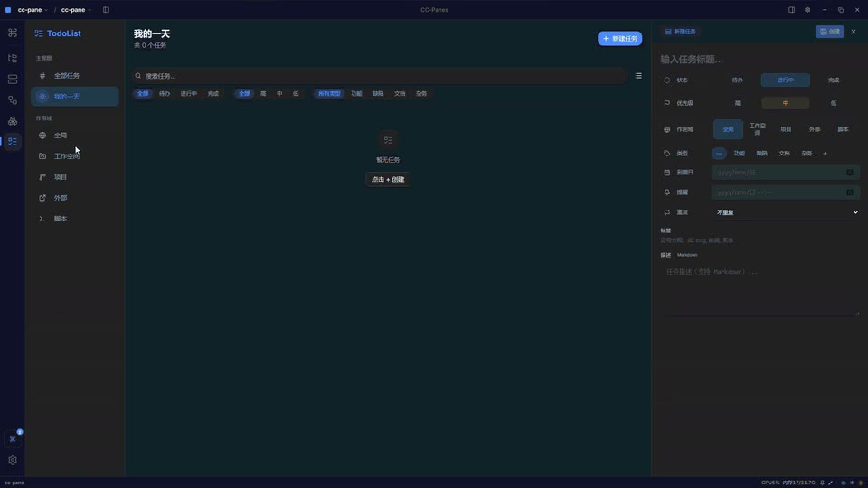Click the layout split icon in top-right title bar
The width and height of the screenshot is (868, 488).
pyautogui.click(x=792, y=10)
